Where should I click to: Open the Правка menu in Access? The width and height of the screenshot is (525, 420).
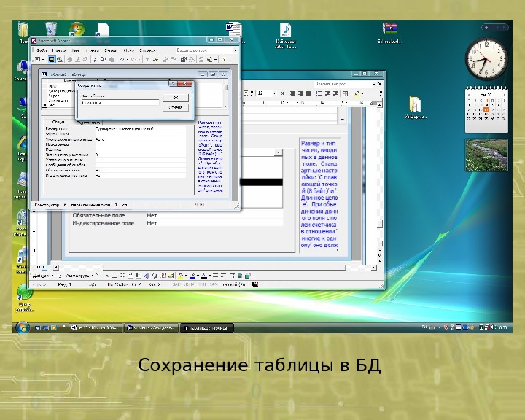point(59,50)
